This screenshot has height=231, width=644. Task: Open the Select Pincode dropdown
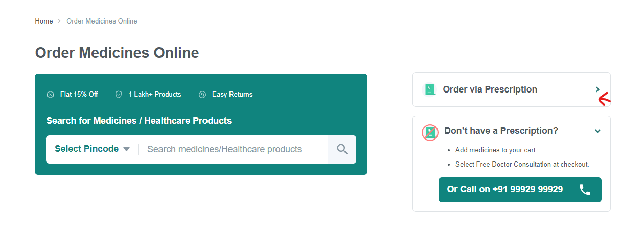[87, 149]
